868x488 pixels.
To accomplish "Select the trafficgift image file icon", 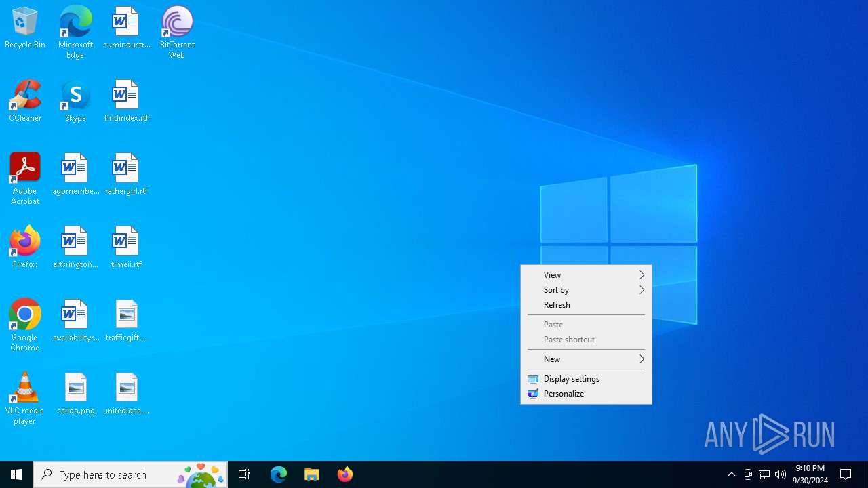I will (x=126, y=321).
